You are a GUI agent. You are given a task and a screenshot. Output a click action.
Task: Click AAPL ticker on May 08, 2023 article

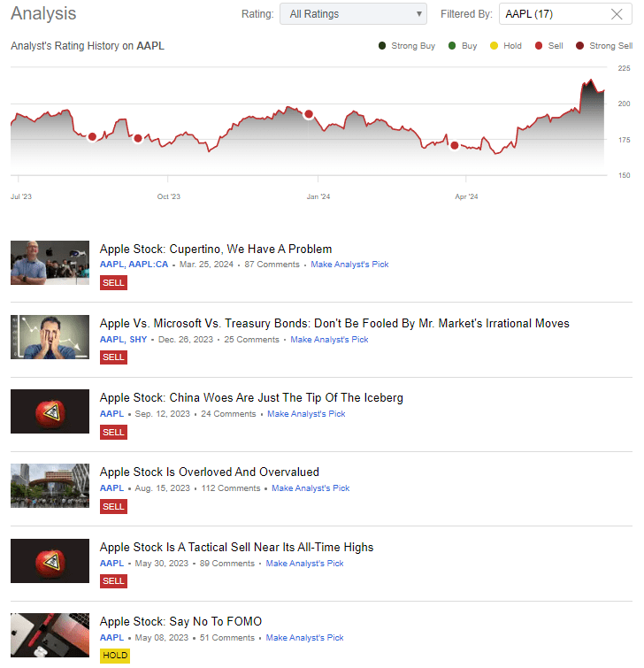(111, 638)
